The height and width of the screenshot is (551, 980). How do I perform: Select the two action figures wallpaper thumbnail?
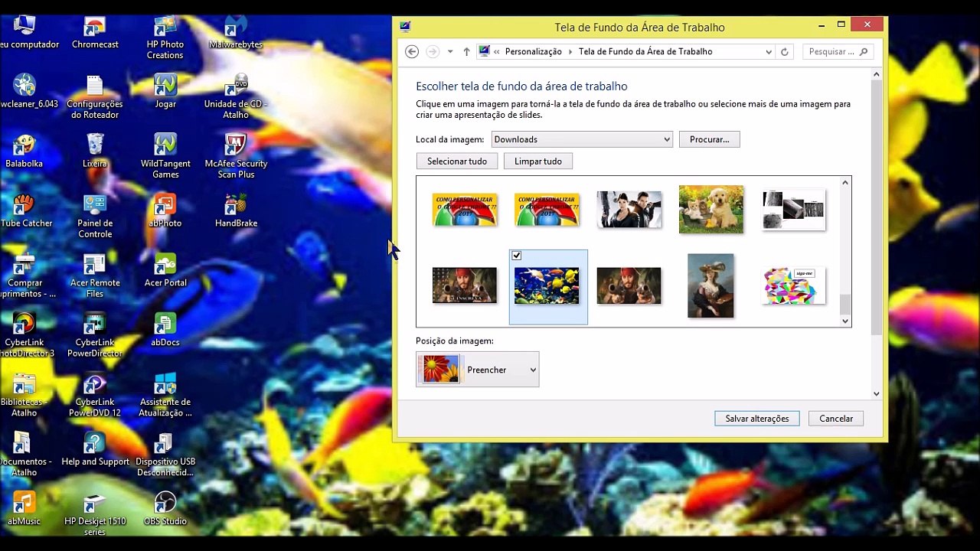coord(629,209)
